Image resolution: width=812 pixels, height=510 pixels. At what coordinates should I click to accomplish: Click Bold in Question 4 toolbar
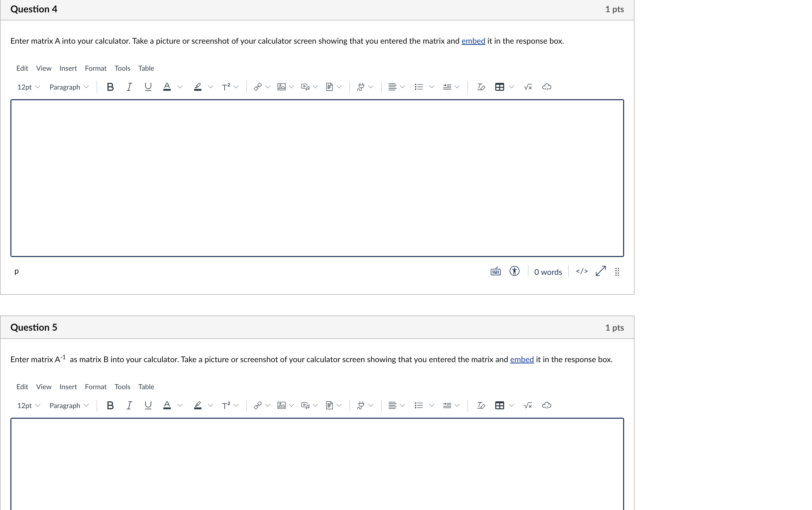pyautogui.click(x=110, y=87)
